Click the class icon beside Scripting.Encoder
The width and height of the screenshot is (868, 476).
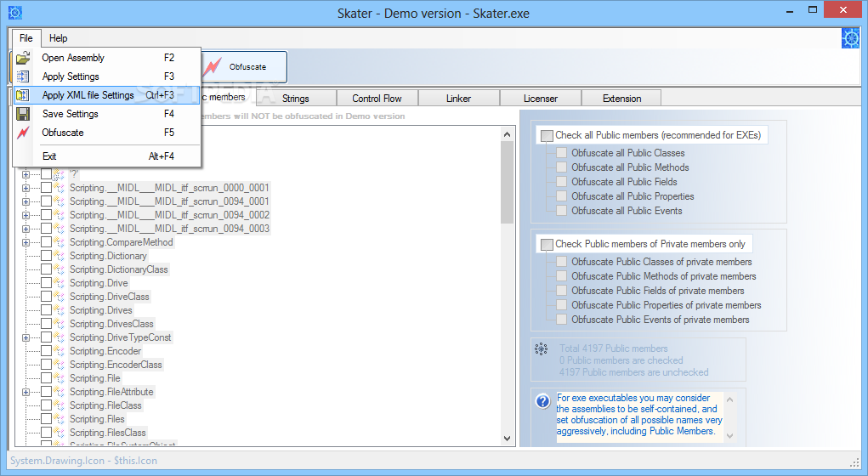[59, 351]
